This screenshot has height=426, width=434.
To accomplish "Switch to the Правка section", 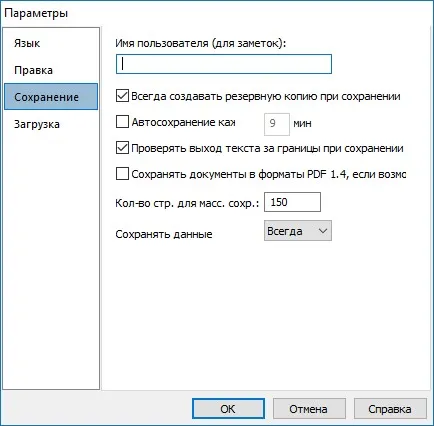I will click(33, 70).
